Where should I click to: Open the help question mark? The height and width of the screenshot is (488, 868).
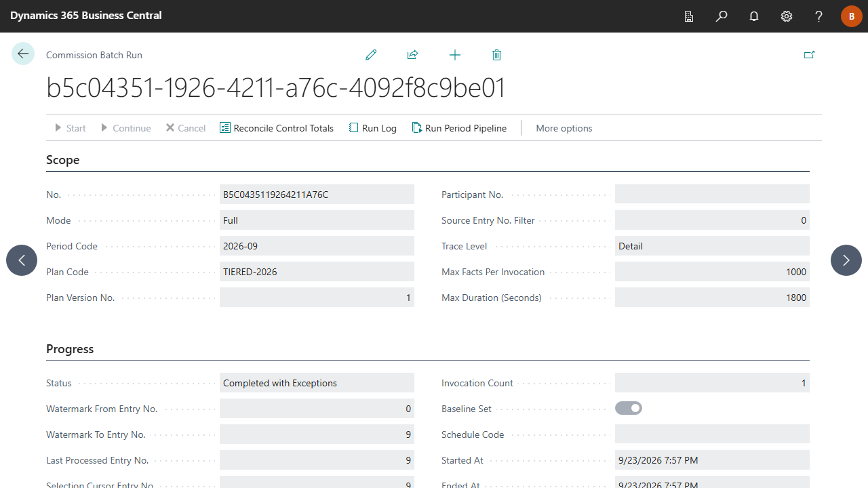tap(819, 16)
